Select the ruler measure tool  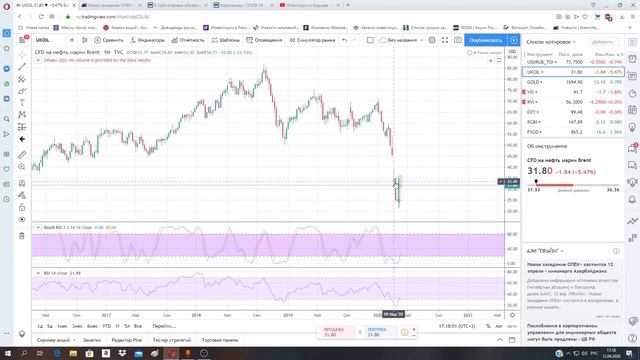[x=22, y=155]
